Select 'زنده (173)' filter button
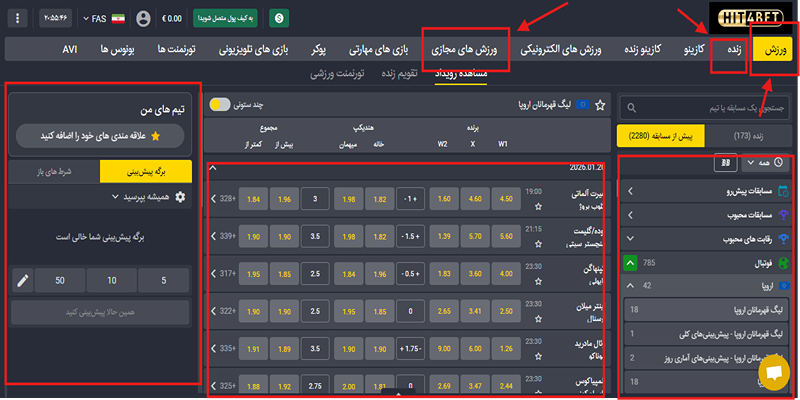The height and width of the screenshot is (400, 800). point(749,136)
